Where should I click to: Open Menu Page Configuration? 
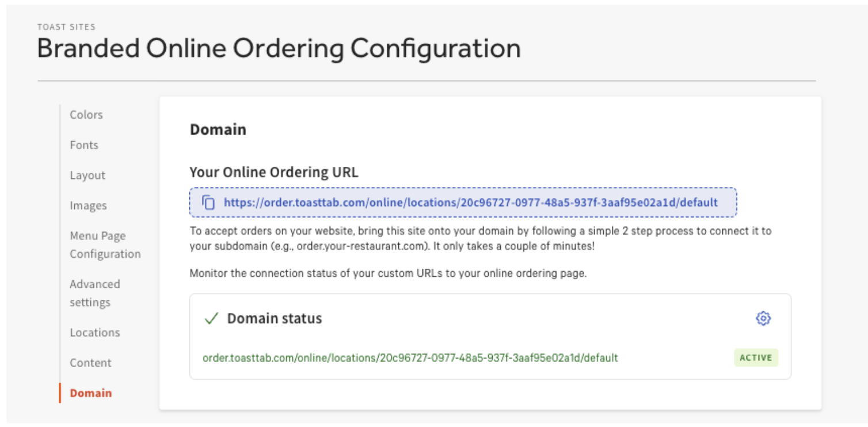pos(105,245)
